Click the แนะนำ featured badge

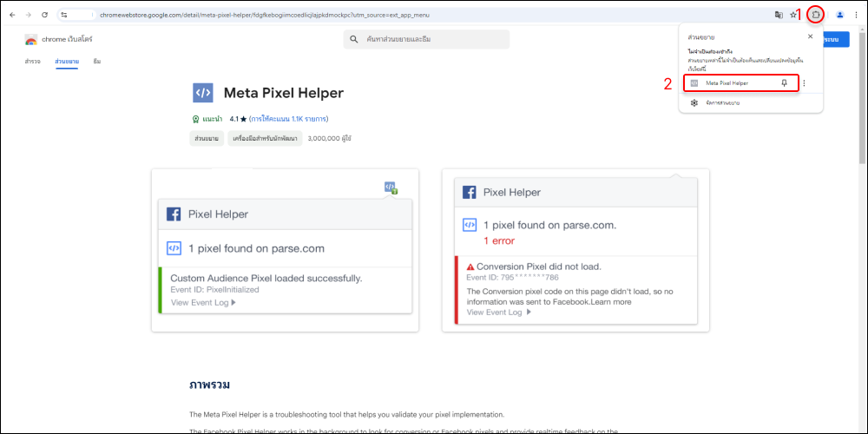tap(207, 118)
